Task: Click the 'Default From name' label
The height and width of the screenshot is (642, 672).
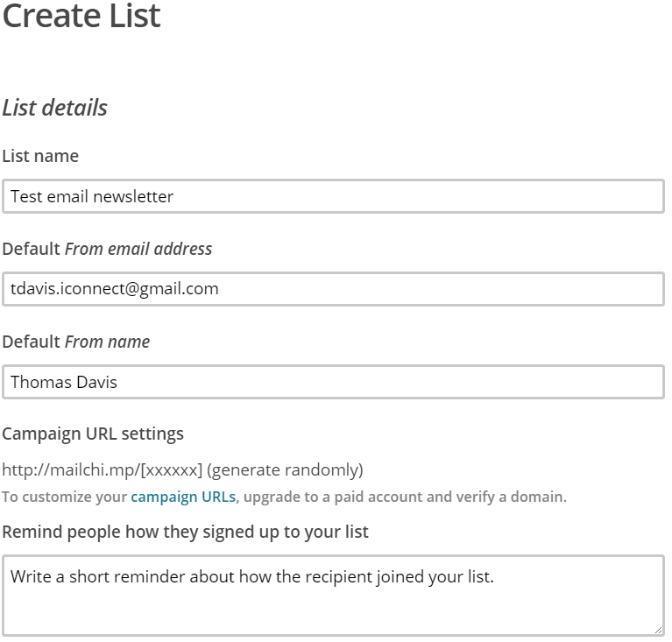Action: [x=76, y=342]
